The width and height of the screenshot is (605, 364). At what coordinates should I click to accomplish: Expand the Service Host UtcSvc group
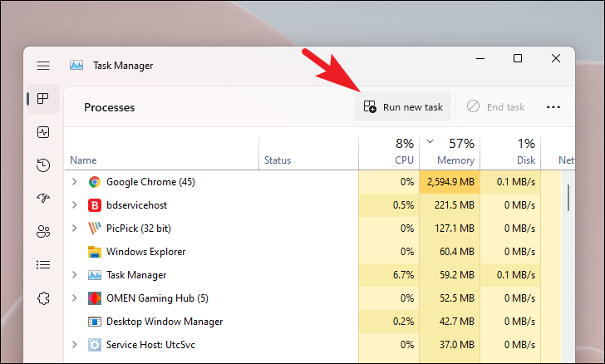coord(75,344)
